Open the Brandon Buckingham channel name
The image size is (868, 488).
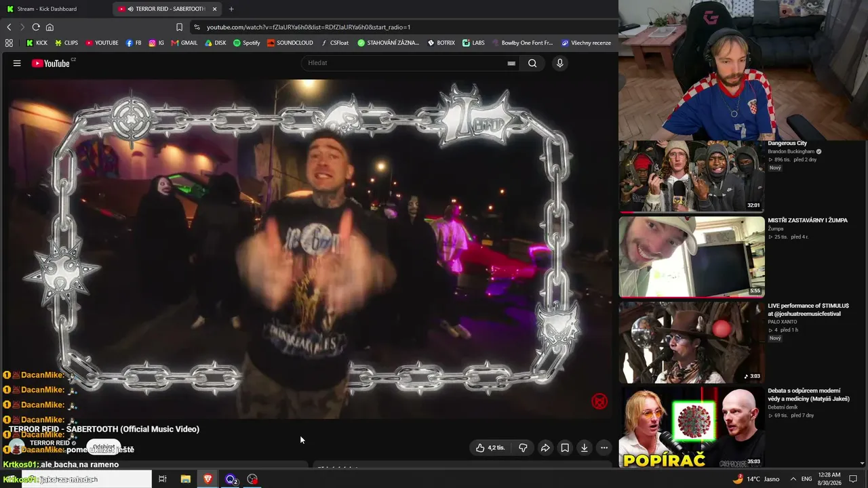click(x=791, y=152)
